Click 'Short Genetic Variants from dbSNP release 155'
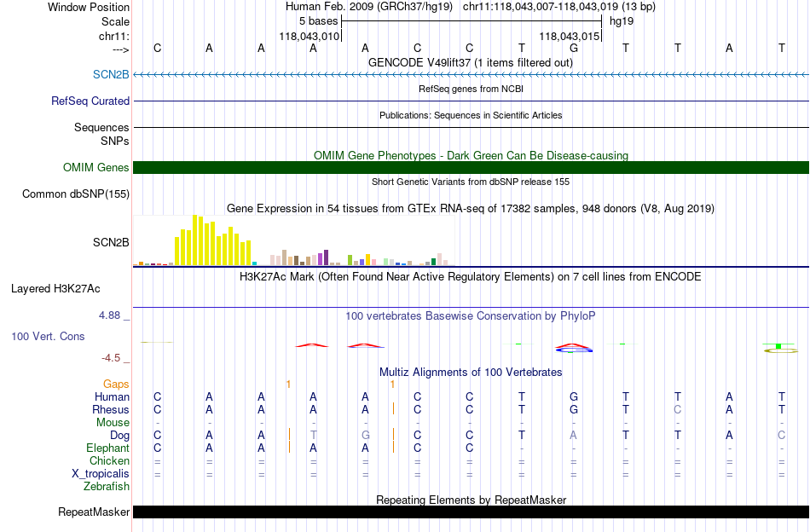The image size is (810, 532). point(471,182)
